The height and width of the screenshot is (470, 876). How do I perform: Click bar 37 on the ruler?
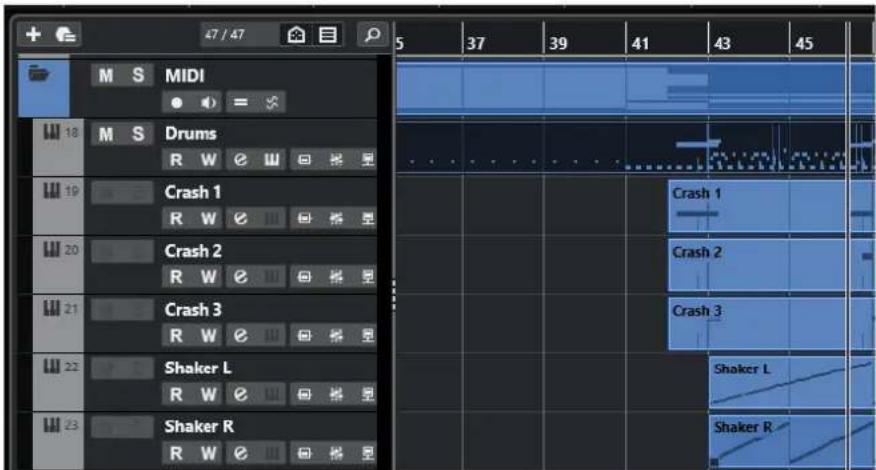pyautogui.click(x=475, y=44)
